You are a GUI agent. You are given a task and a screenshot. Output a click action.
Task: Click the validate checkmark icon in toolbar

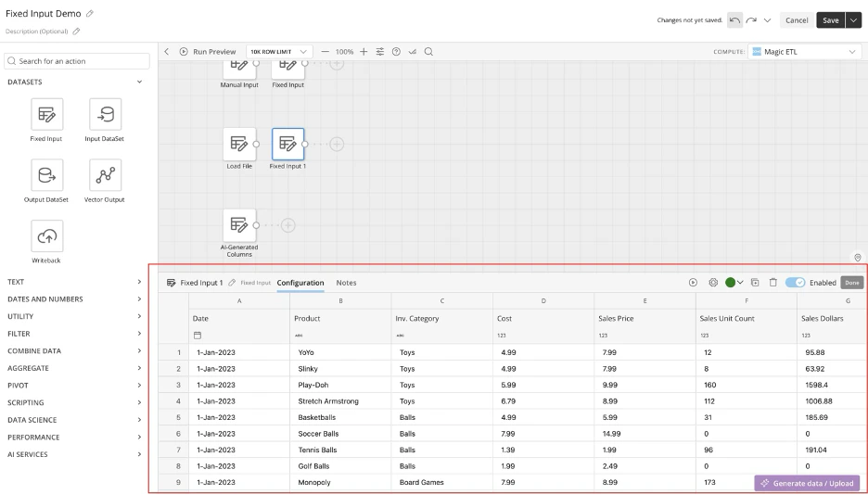point(413,51)
